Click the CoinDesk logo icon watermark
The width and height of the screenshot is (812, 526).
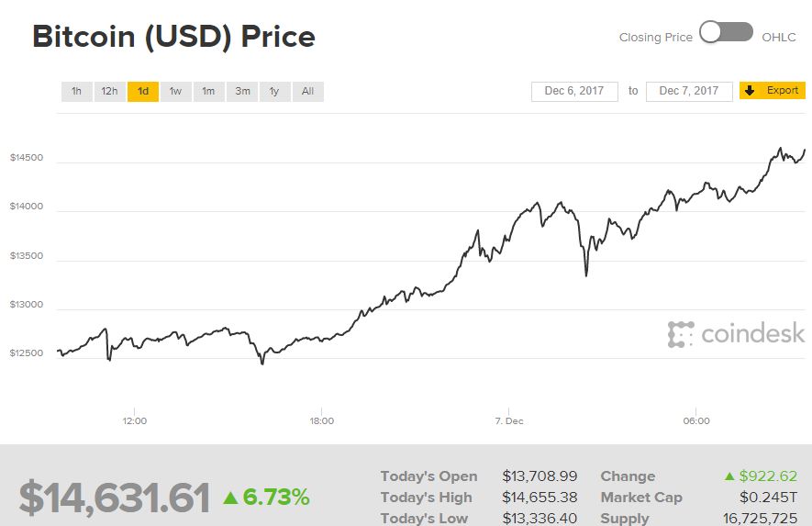681,334
